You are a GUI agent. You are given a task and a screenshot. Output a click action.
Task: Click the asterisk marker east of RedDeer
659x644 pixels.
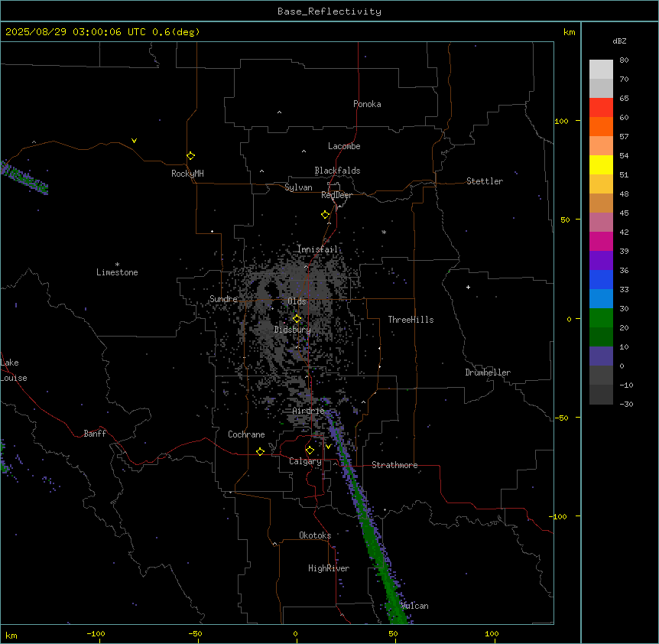384,232
